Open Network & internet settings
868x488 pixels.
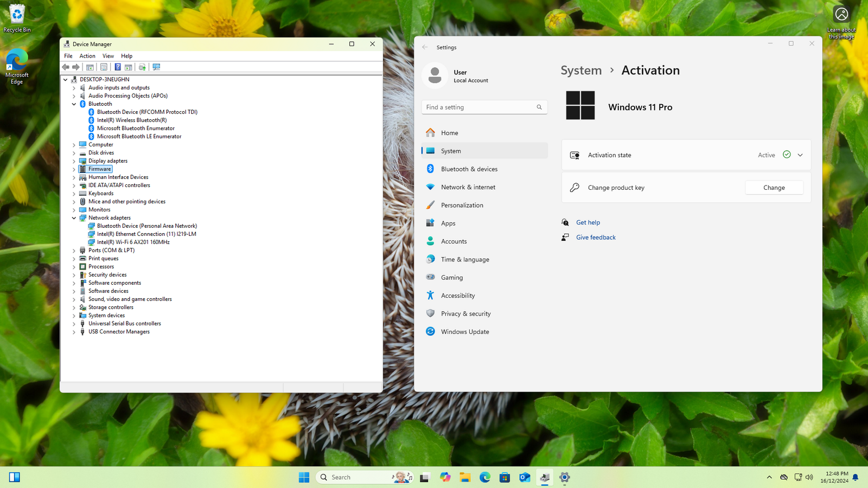click(484, 187)
